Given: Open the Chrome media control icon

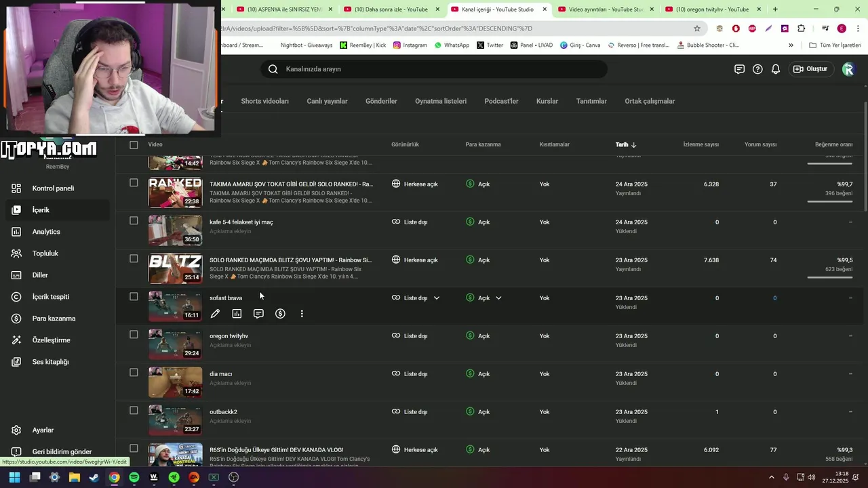Looking at the screenshot, I should click(x=825, y=28).
